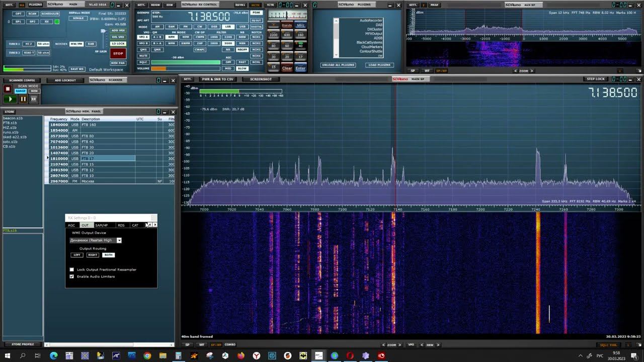Click the Windows Start button
Image resolution: width=644 pixels, height=362 pixels.
pyautogui.click(x=8, y=355)
